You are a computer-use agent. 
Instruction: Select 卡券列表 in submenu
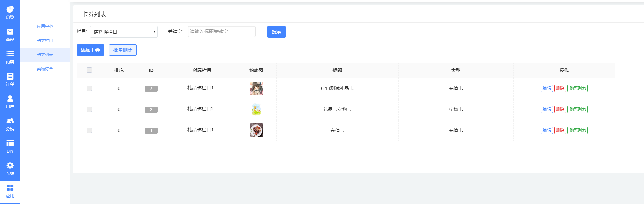click(45, 55)
